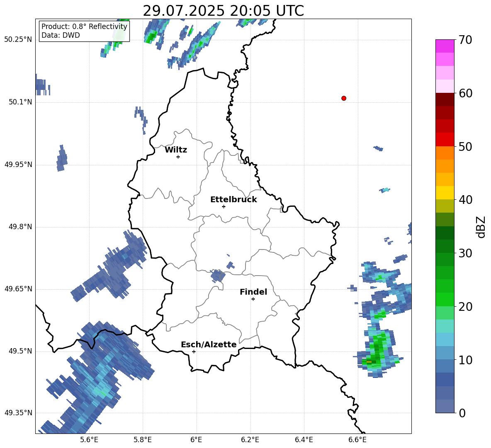Screen dimensions: 491x448
Task: Click the grey-blue bottom colorbar segment at 0
Action: [x=445, y=406]
